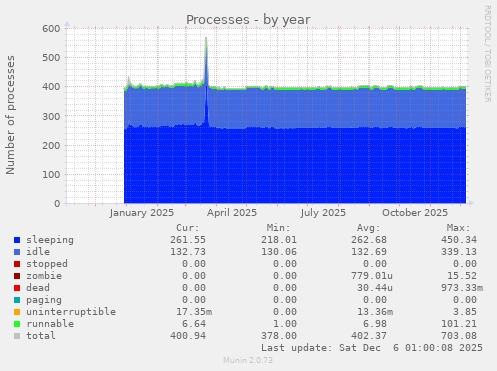Click zombie max value 15.52
Image resolution: width=497 pixels, height=371 pixels.
click(x=462, y=276)
